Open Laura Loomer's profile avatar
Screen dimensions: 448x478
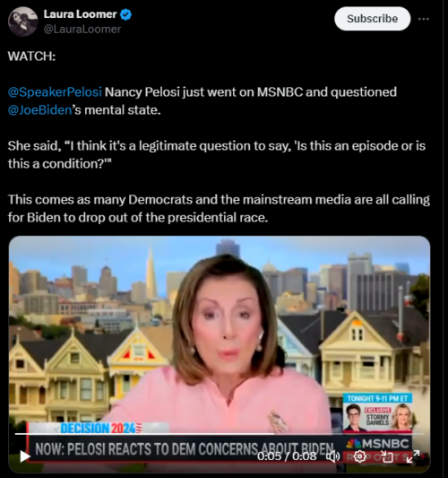[x=22, y=22]
